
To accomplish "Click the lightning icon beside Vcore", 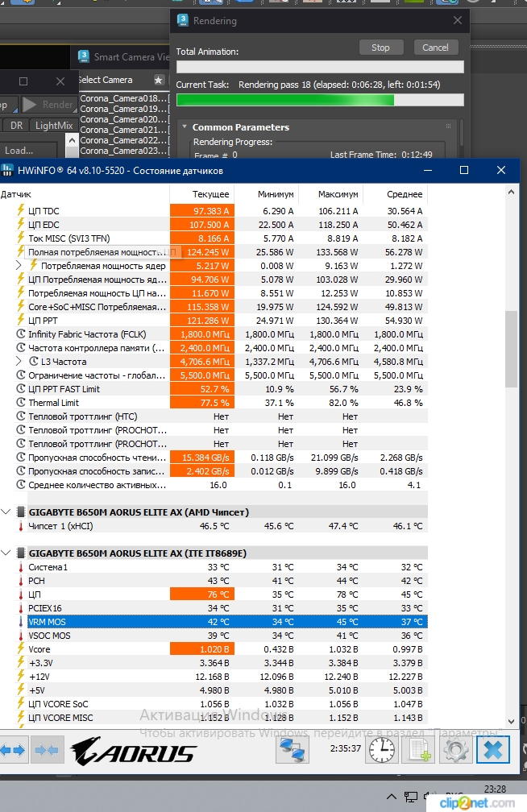I will pos(21,649).
